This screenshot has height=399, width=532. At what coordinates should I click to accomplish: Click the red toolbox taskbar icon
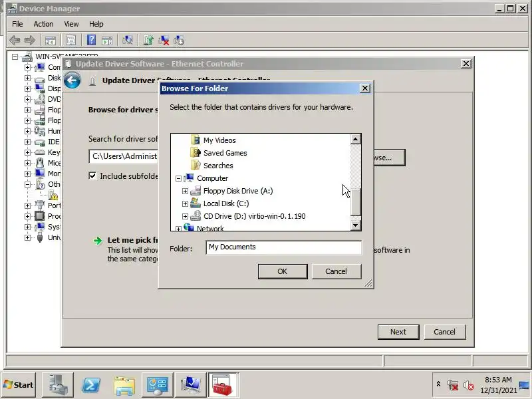[x=223, y=385]
